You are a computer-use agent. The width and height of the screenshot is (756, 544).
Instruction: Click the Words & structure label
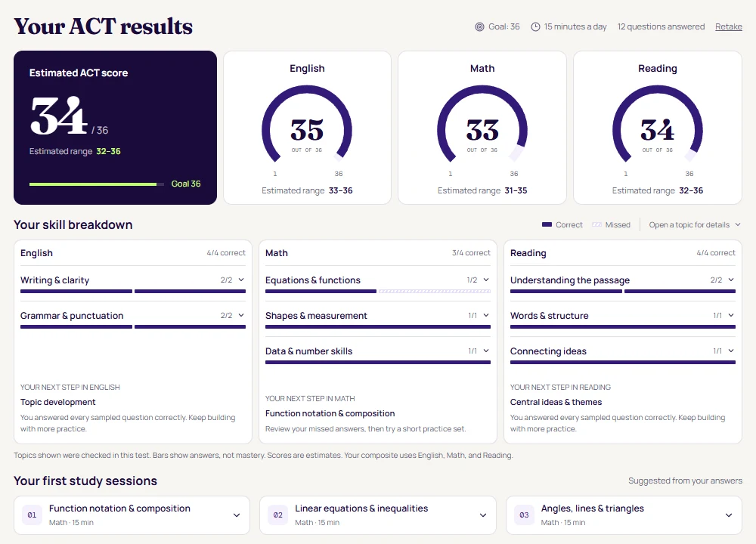[x=549, y=316]
